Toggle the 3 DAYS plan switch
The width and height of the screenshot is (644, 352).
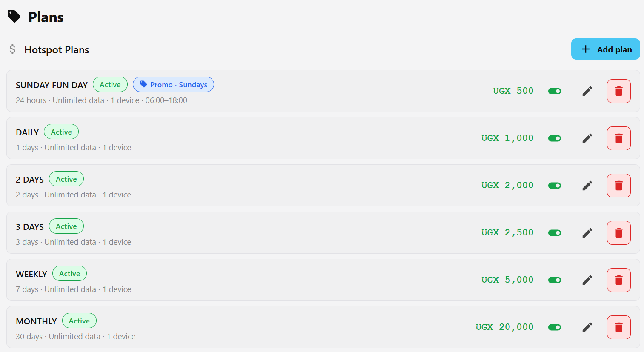click(555, 233)
